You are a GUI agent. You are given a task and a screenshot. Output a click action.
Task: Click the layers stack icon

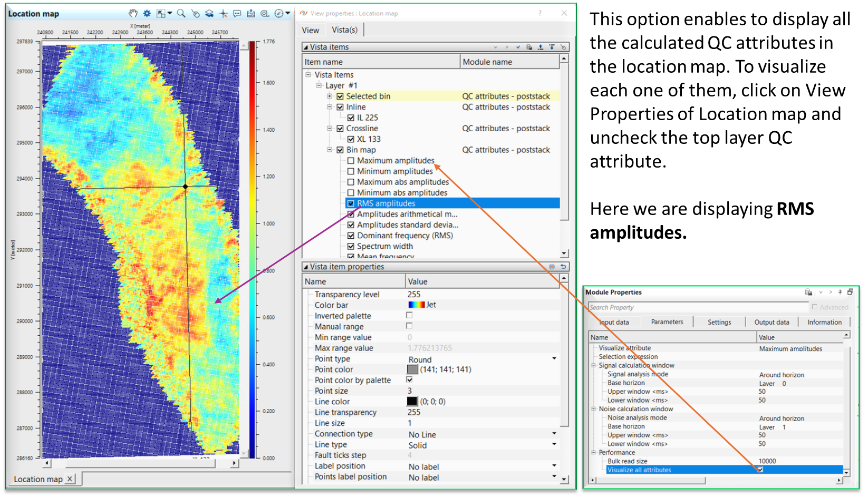coord(209,13)
